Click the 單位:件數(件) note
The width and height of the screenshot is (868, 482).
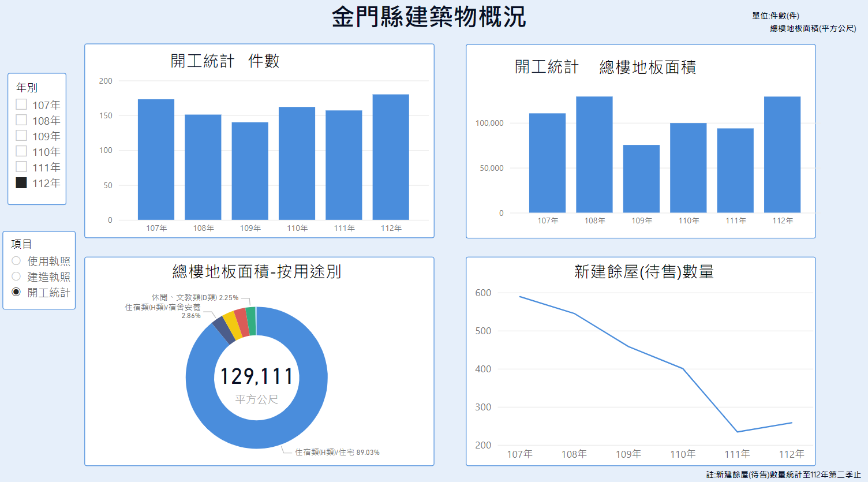pyautogui.click(x=776, y=16)
